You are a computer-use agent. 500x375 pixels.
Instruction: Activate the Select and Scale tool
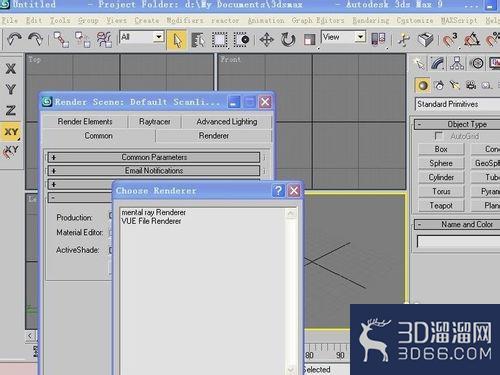[x=310, y=40]
